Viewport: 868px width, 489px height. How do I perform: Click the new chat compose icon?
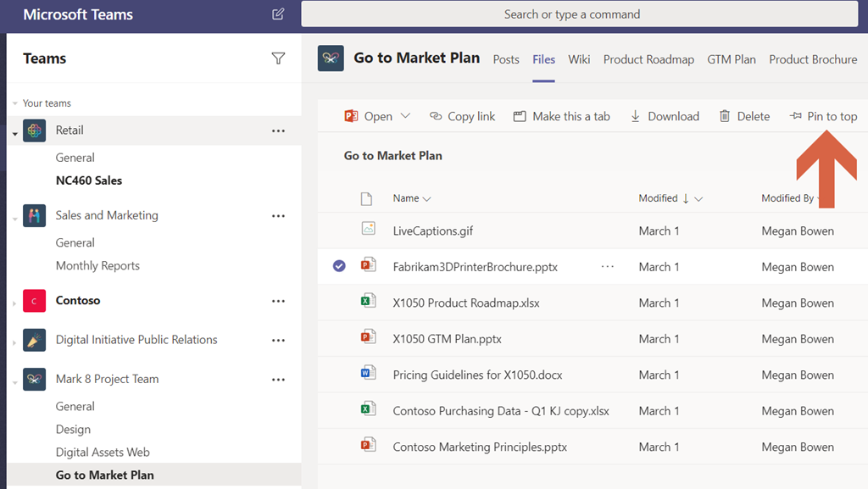[x=278, y=14]
